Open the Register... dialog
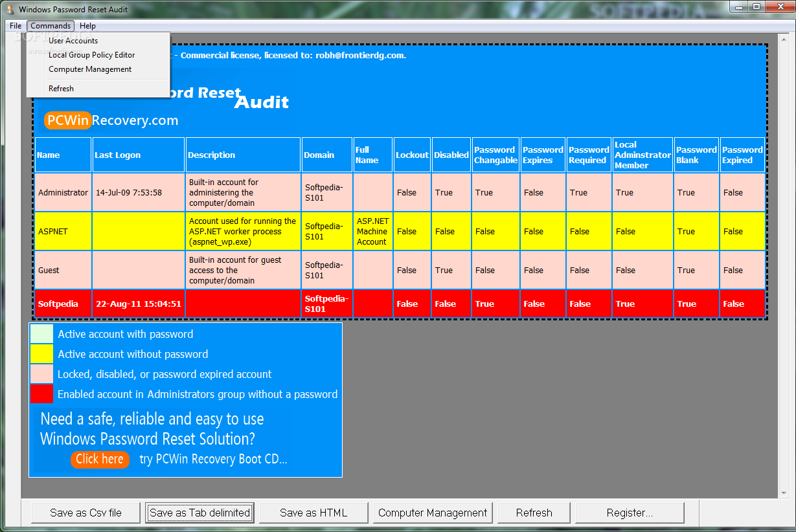Image resolution: width=796 pixels, height=532 pixels. click(x=630, y=513)
